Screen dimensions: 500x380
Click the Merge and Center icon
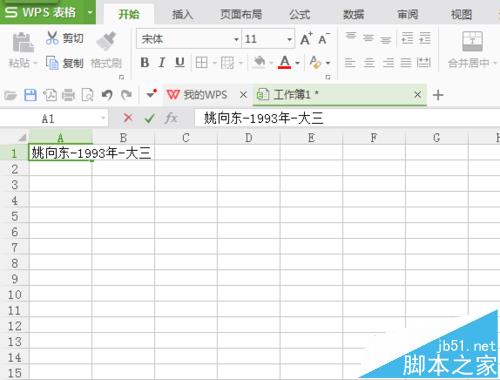[472, 41]
